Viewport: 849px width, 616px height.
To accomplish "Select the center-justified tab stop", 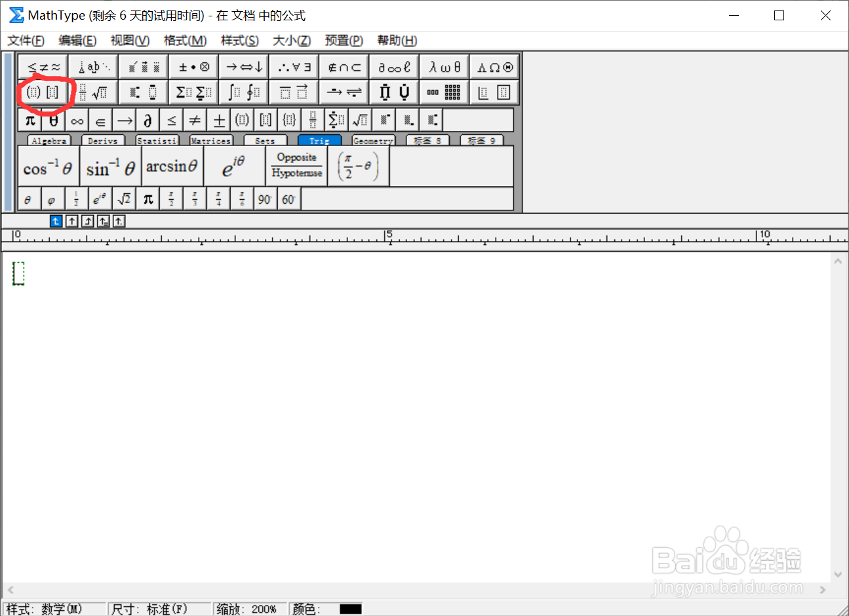I will pyautogui.click(x=71, y=221).
